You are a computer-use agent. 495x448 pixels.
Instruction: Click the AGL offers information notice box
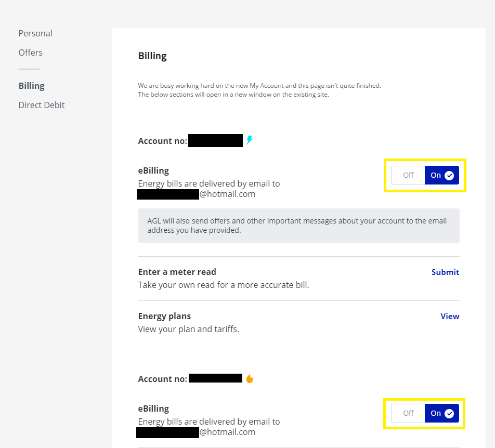tap(298, 226)
